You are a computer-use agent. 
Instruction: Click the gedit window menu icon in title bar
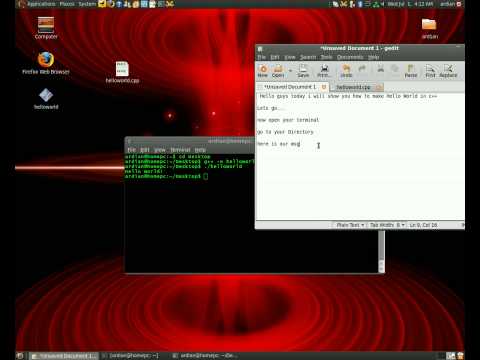click(260, 49)
